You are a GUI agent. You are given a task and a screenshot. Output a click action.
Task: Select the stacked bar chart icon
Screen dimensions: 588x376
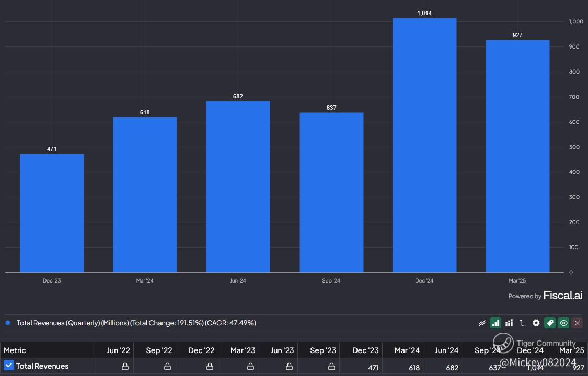(x=509, y=323)
